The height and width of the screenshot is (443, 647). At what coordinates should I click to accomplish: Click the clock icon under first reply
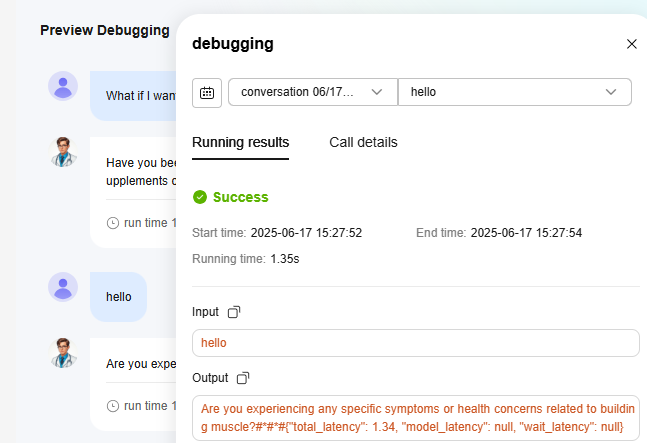click(112, 223)
